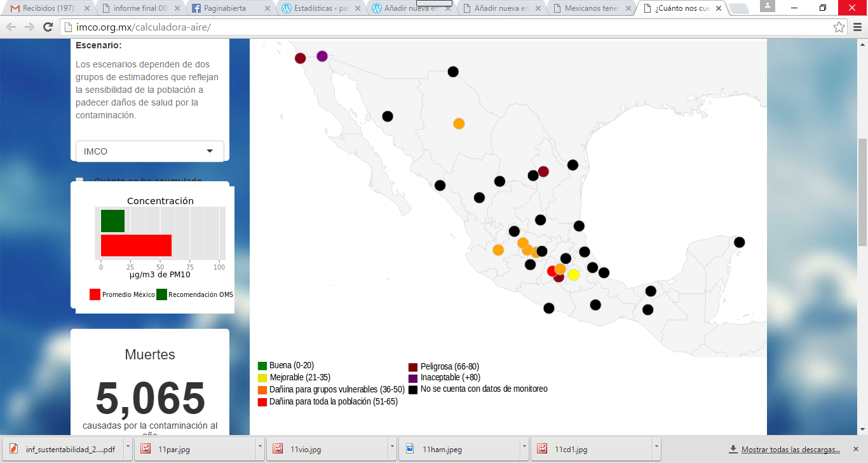This screenshot has height=463, width=868.
Task: Expand options for the 11cd1.jpg download
Action: (657, 449)
